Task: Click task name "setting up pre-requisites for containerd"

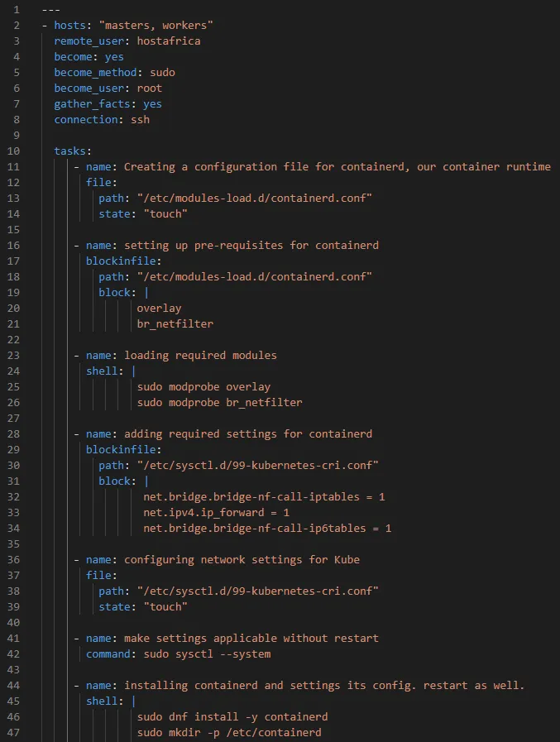Action: [251, 245]
